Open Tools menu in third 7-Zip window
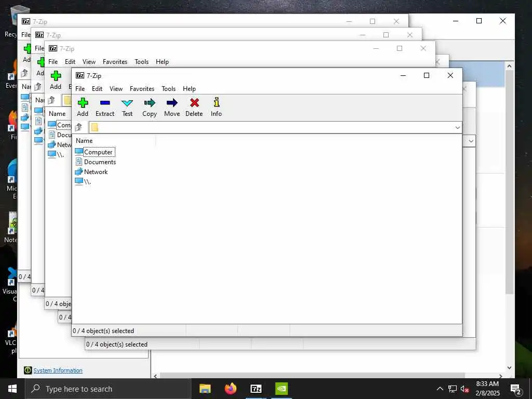The height and width of the screenshot is (399, 532). coord(141,62)
